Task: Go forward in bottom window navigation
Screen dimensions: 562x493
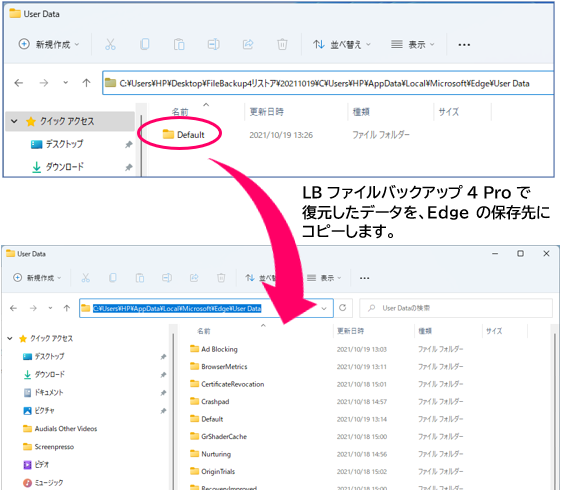Action: pos(33,308)
